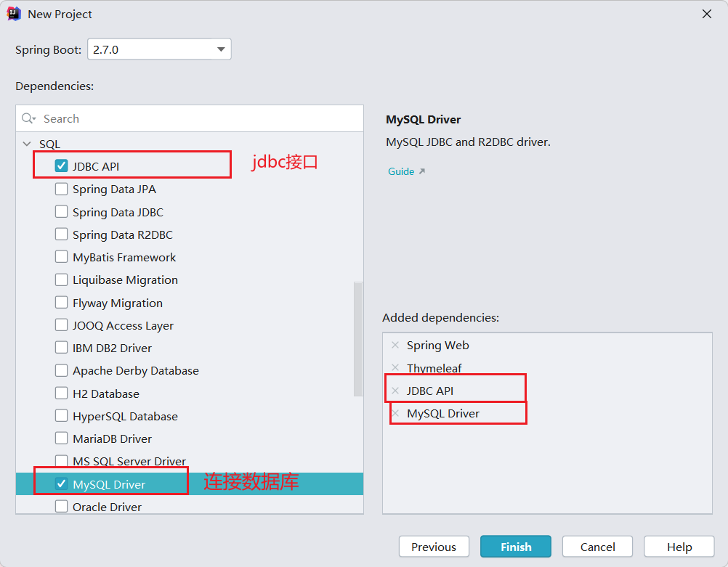Click the IntelliJ IDEA title icon
Viewport: 728px width, 567px height.
14,14
